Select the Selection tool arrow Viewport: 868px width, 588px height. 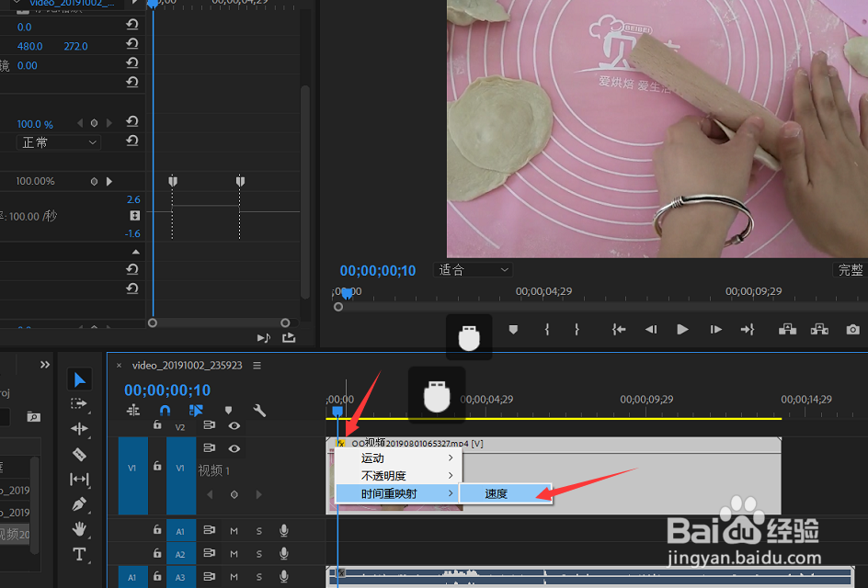tap(79, 379)
